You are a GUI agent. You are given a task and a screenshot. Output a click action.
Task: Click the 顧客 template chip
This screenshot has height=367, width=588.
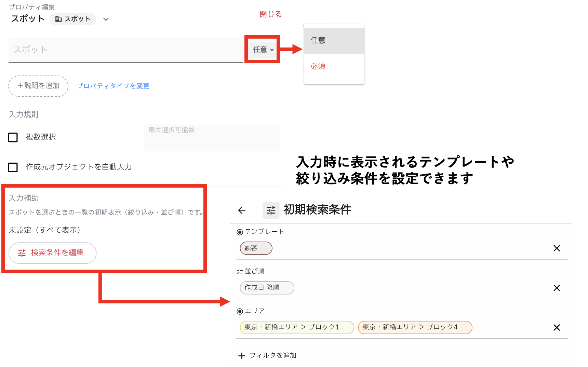click(256, 248)
